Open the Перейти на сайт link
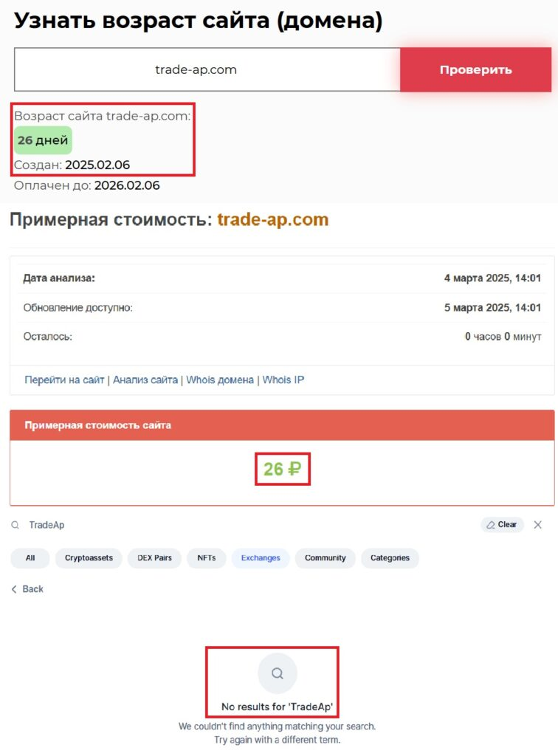Image resolution: width=558 pixels, height=756 pixels. (x=64, y=380)
